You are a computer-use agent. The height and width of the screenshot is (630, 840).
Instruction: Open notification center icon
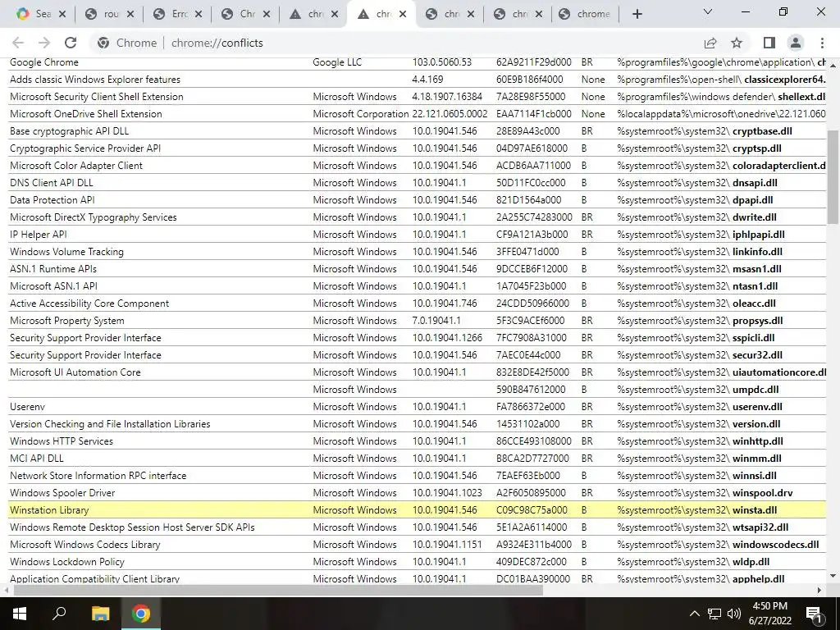[814, 614]
